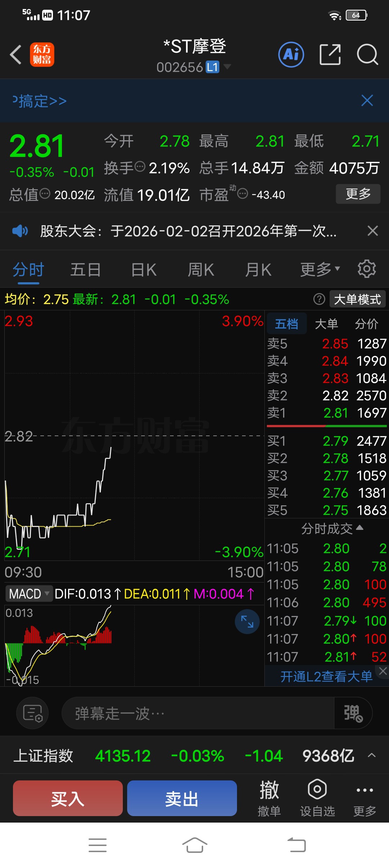Close the 开通L2 promotion
Viewport: 389px width, 868px height.
(x=383, y=671)
